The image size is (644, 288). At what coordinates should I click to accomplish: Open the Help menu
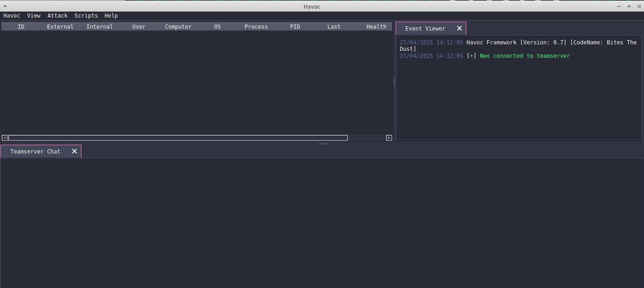111,15
